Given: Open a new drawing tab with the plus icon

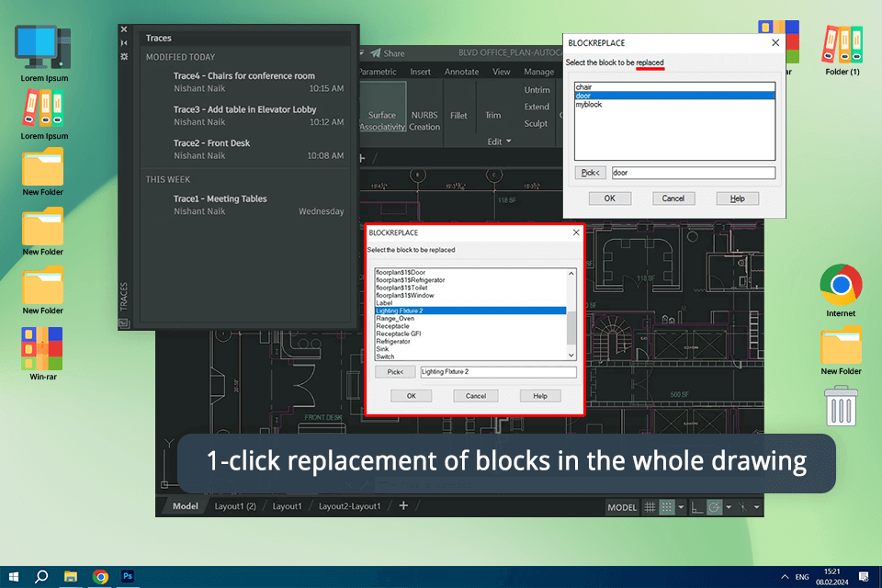Looking at the screenshot, I should pos(362,158).
